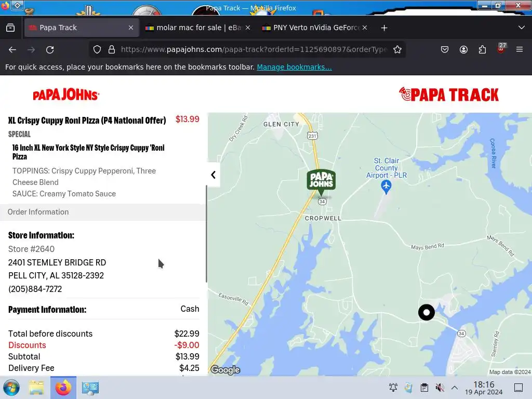This screenshot has height=399, width=532.
Task: Switch to PNY Verto nVidia GeForce tab
Action: pos(315,28)
